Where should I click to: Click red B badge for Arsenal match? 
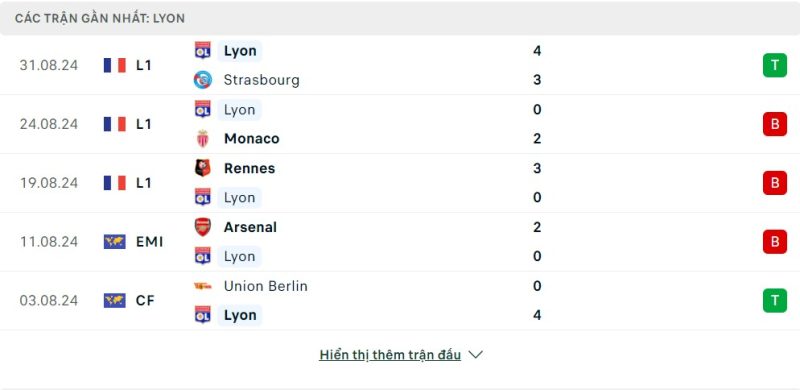coord(774,241)
